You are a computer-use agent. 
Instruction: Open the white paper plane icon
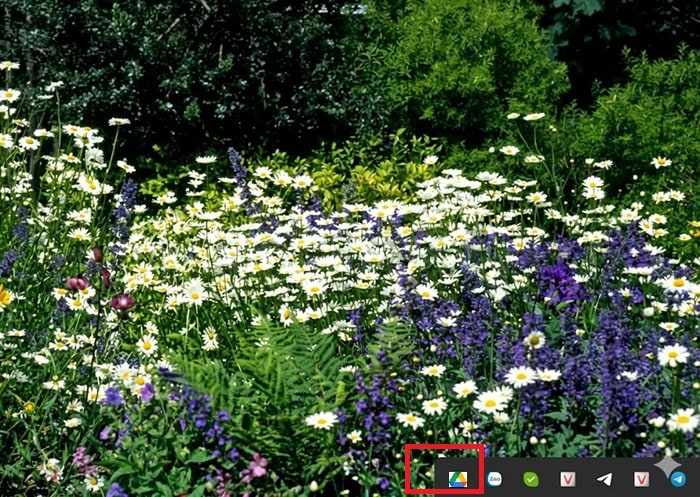[x=604, y=480]
